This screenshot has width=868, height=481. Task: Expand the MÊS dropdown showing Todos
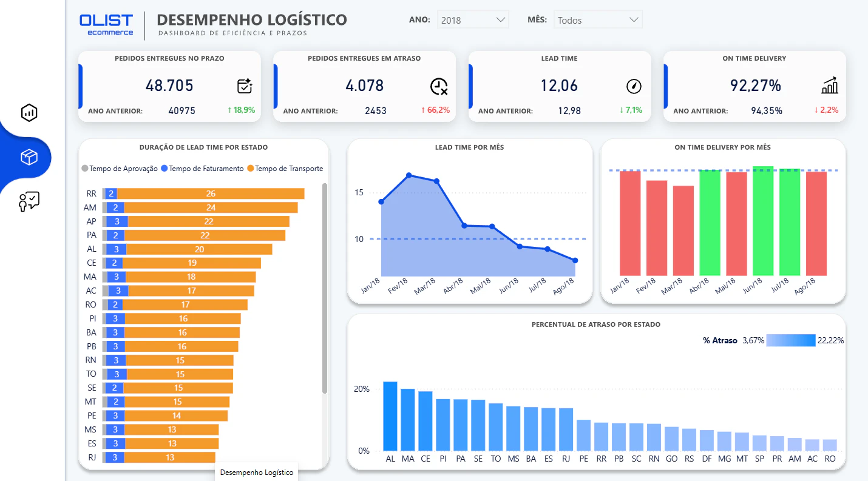[598, 20]
